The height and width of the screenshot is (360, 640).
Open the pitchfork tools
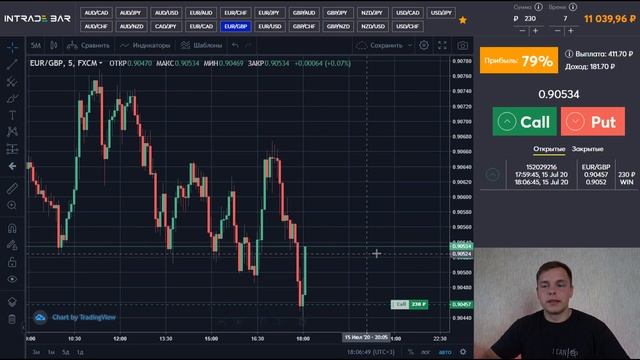(12, 82)
